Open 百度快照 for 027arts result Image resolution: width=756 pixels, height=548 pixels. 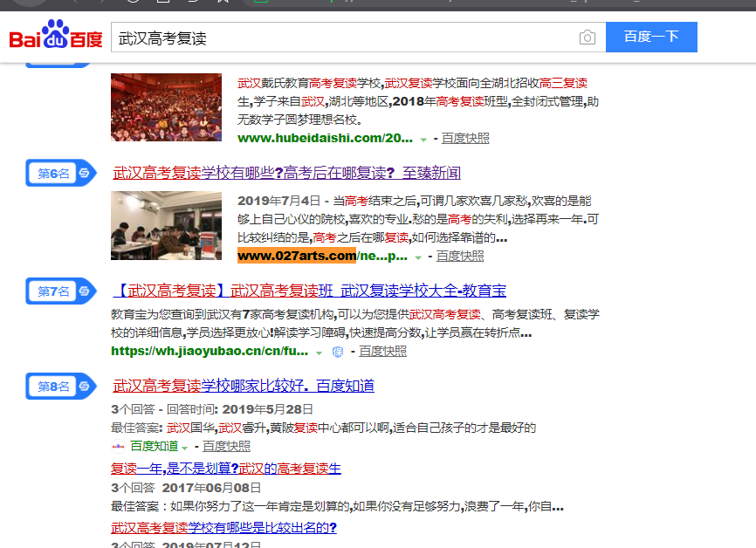[460, 256]
